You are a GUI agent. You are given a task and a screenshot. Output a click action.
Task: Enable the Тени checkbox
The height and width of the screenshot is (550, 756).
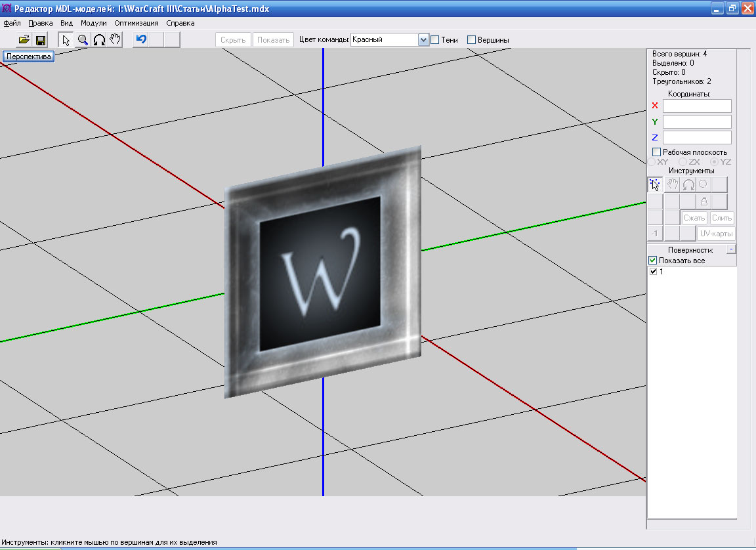coord(434,40)
